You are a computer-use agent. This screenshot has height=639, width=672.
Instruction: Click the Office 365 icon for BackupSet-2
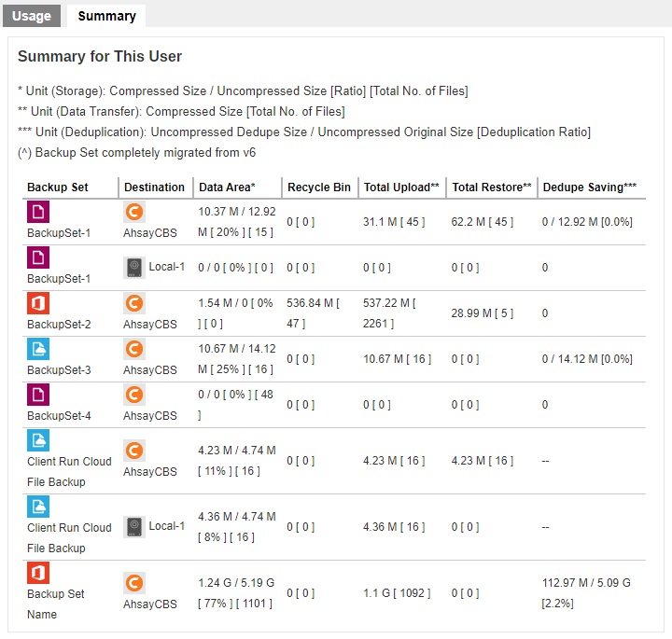(x=38, y=303)
